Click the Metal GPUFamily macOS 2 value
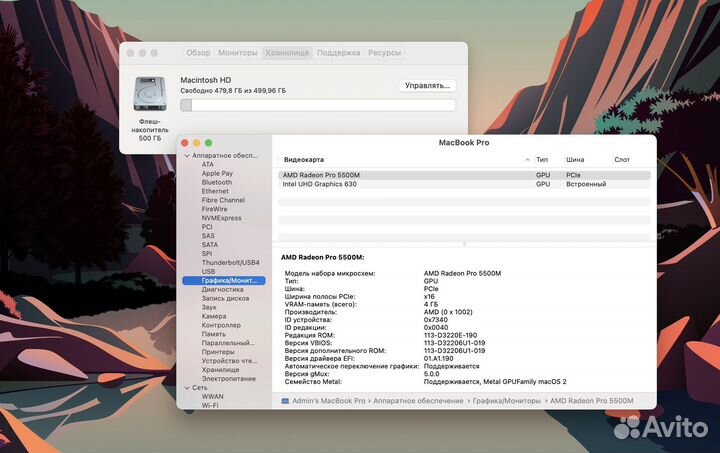 [x=495, y=382]
